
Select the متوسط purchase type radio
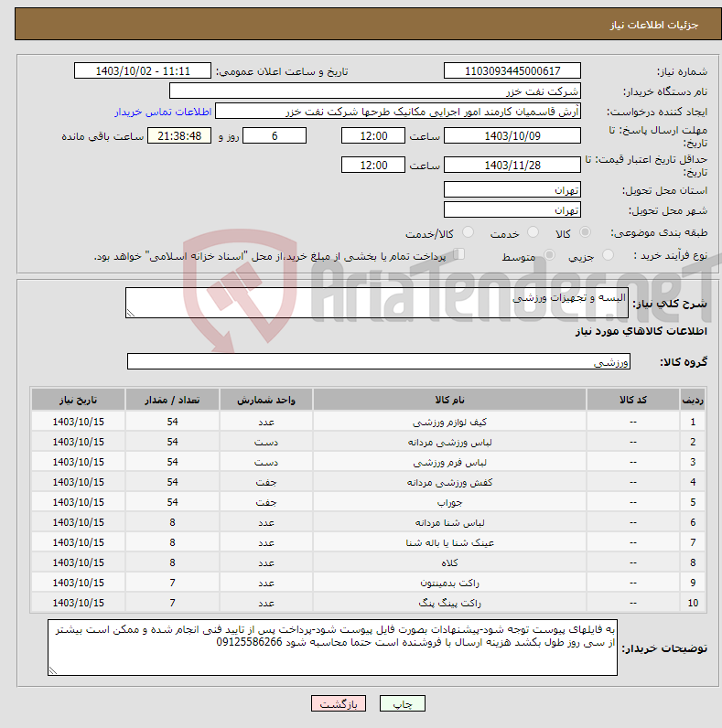(x=550, y=255)
